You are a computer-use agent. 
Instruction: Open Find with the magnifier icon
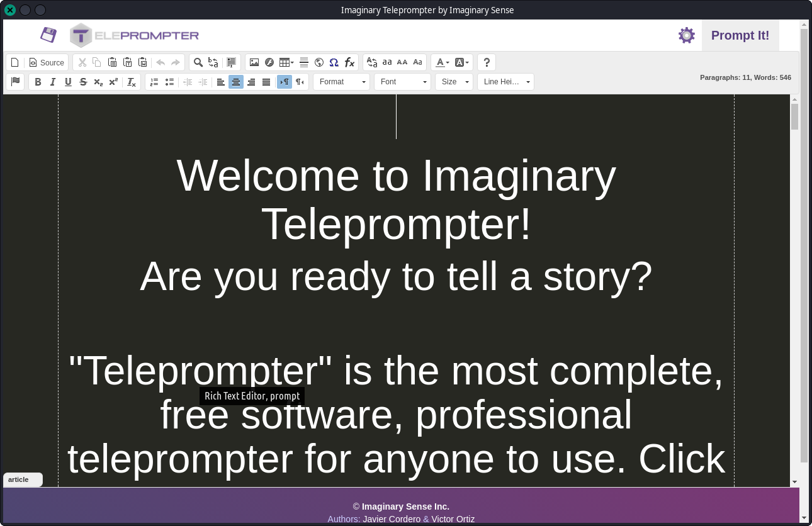198,62
